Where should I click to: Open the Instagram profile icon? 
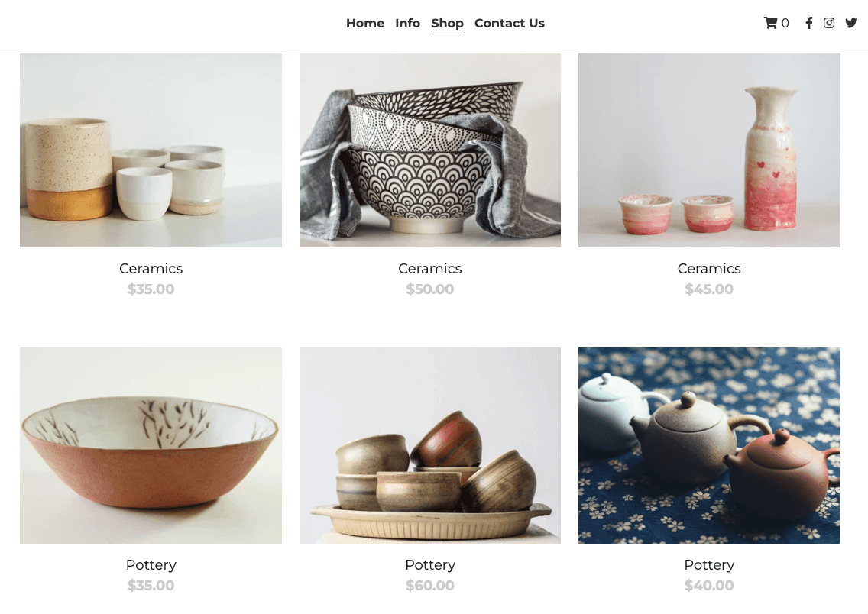(x=829, y=23)
